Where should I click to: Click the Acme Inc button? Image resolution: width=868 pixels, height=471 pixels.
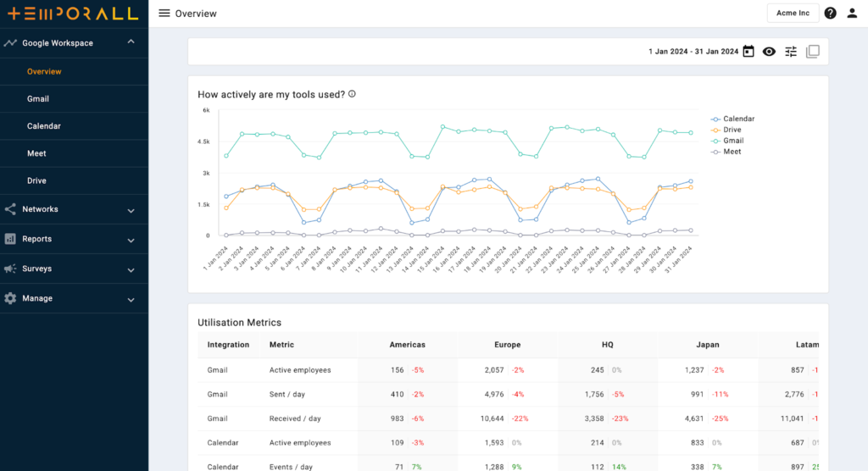tap(793, 14)
